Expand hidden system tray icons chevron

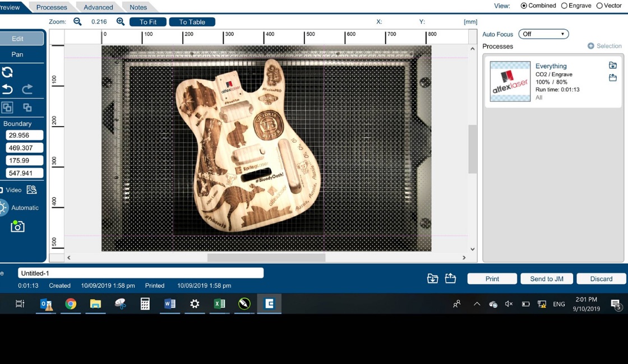click(477, 304)
